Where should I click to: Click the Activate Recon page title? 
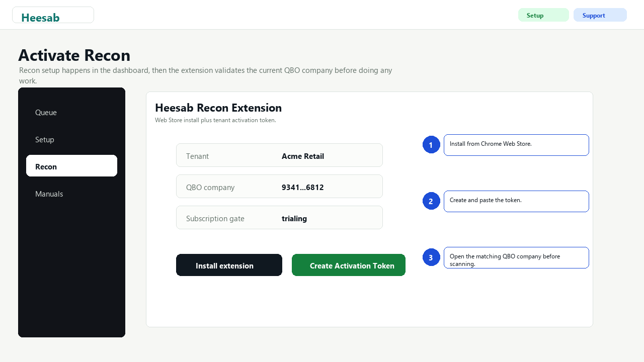point(74,55)
